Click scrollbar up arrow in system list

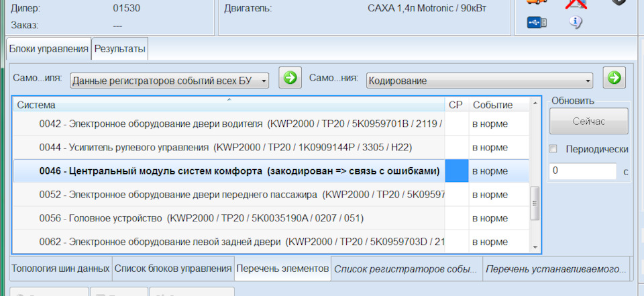click(535, 103)
